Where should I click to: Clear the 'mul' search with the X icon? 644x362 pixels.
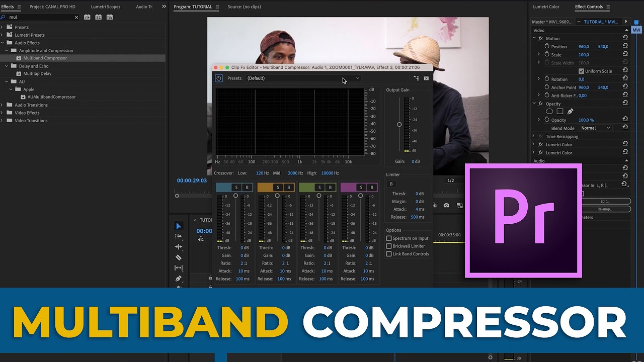76,17
